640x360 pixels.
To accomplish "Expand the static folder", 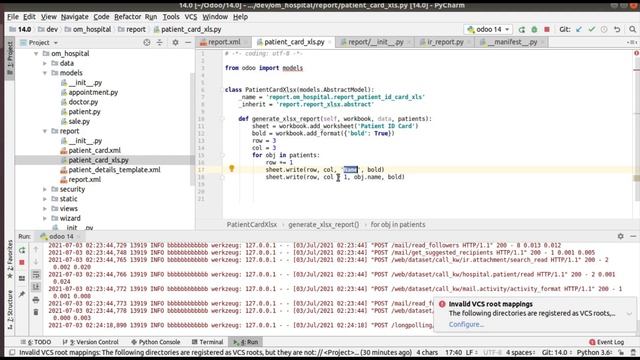I will tap(45, 199).
